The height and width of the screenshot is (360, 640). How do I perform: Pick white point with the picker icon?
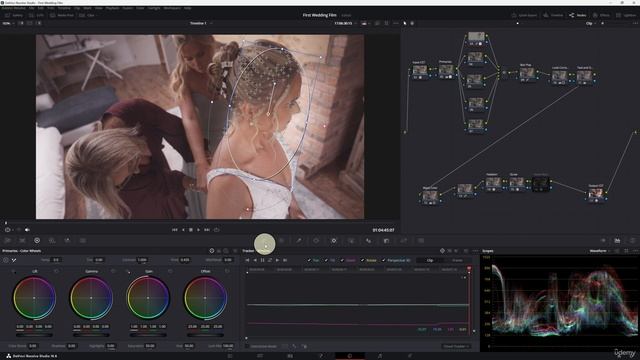14,260
